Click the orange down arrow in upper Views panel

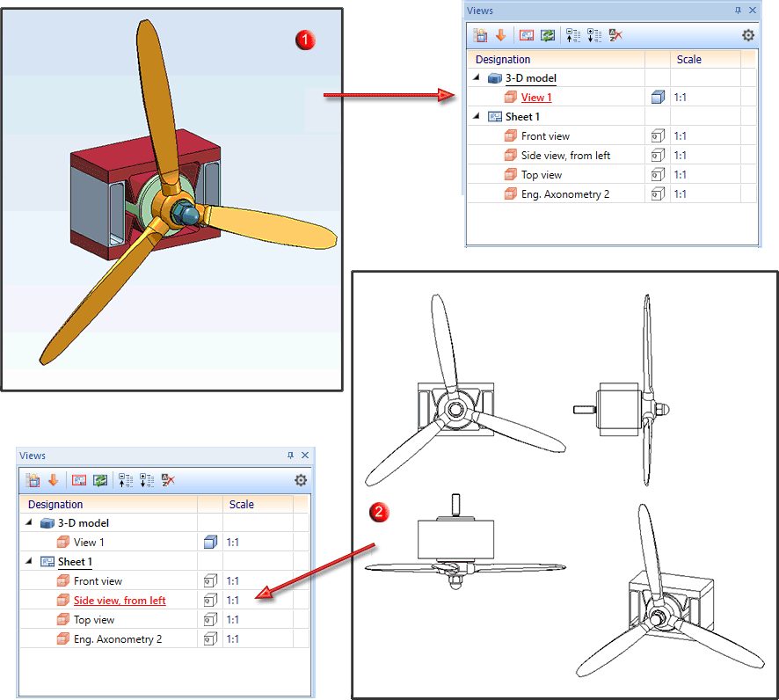[x=501, y=35]
